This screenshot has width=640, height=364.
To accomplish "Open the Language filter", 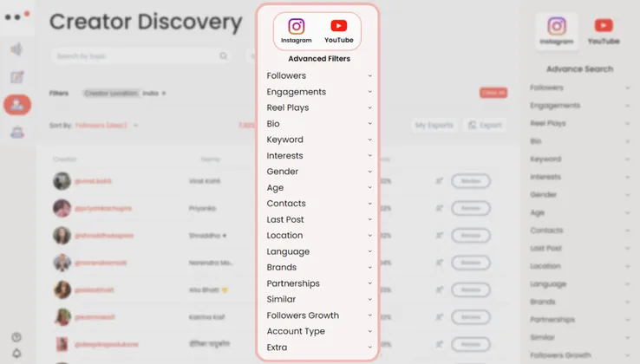I will coord(319,251).
